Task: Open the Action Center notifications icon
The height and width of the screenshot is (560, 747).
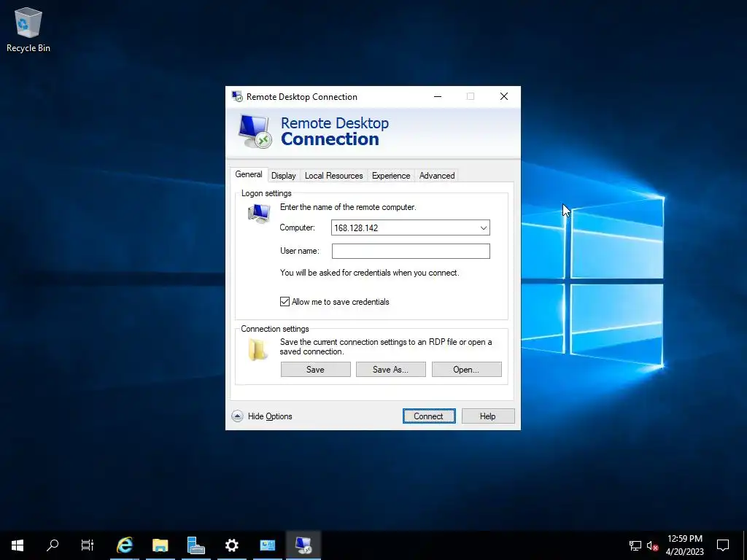Action: [x=723, y=545]
